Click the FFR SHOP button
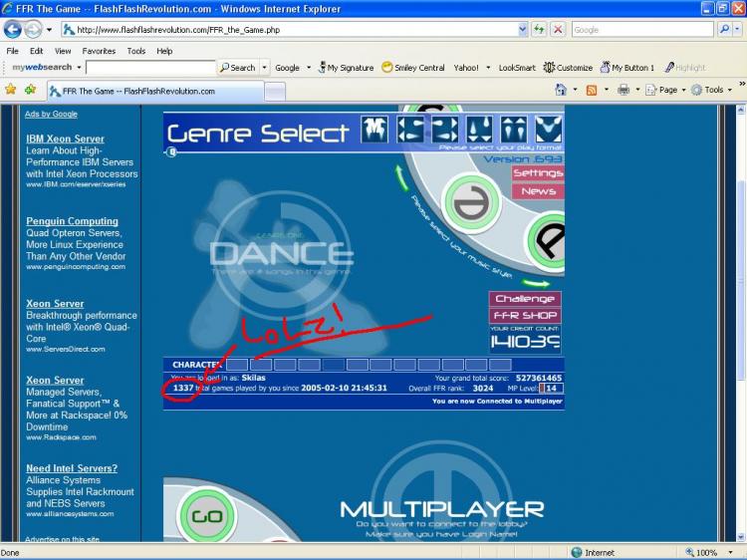The height and width of the screenshot is (560, 747). (525, 315)
